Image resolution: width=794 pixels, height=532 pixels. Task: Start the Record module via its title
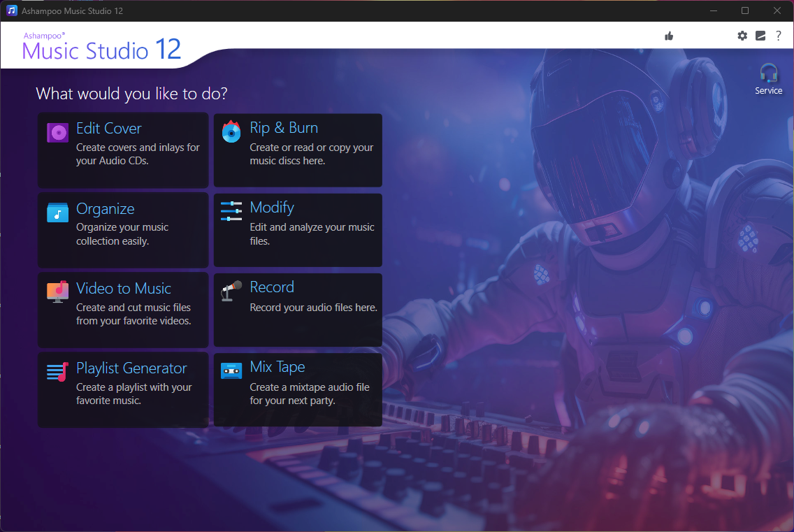(x=272, y=287)
